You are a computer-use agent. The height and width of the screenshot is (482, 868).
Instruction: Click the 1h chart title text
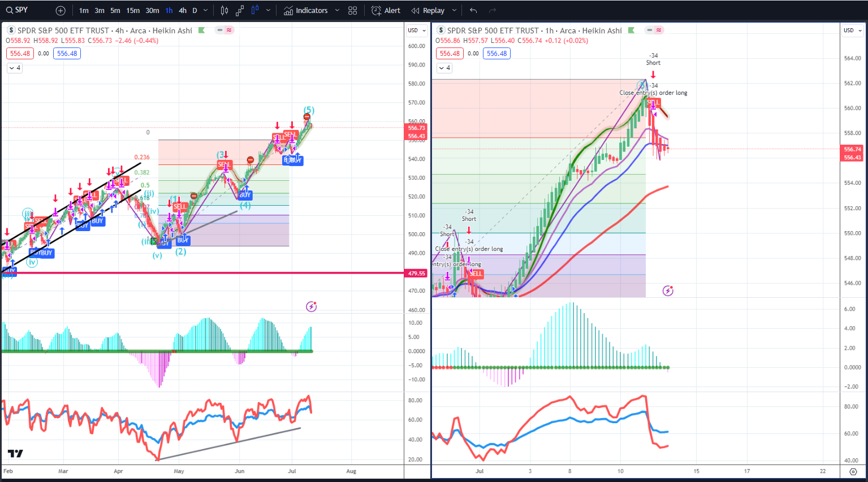pos(534,31)
